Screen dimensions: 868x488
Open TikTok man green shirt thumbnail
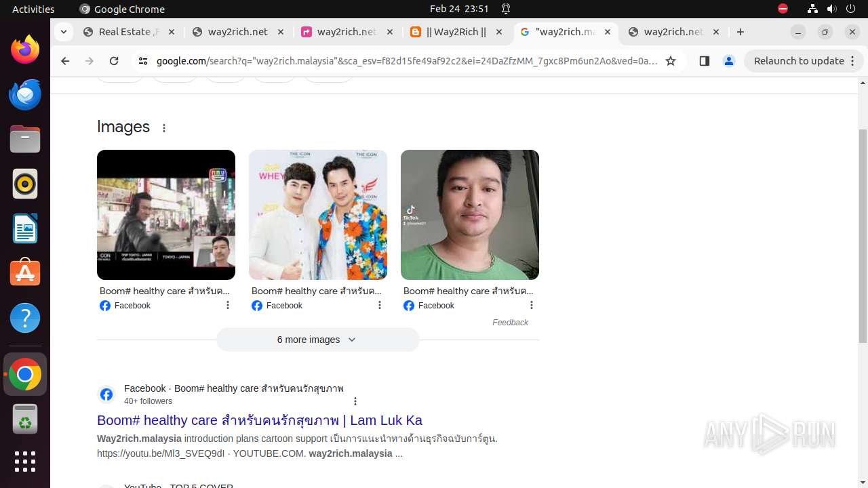pos(470,215)
